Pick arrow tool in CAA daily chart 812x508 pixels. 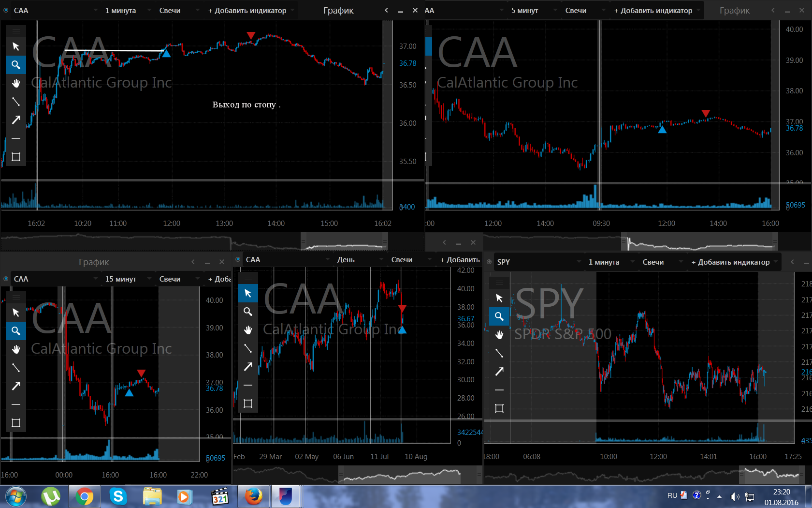click(248, 367)
